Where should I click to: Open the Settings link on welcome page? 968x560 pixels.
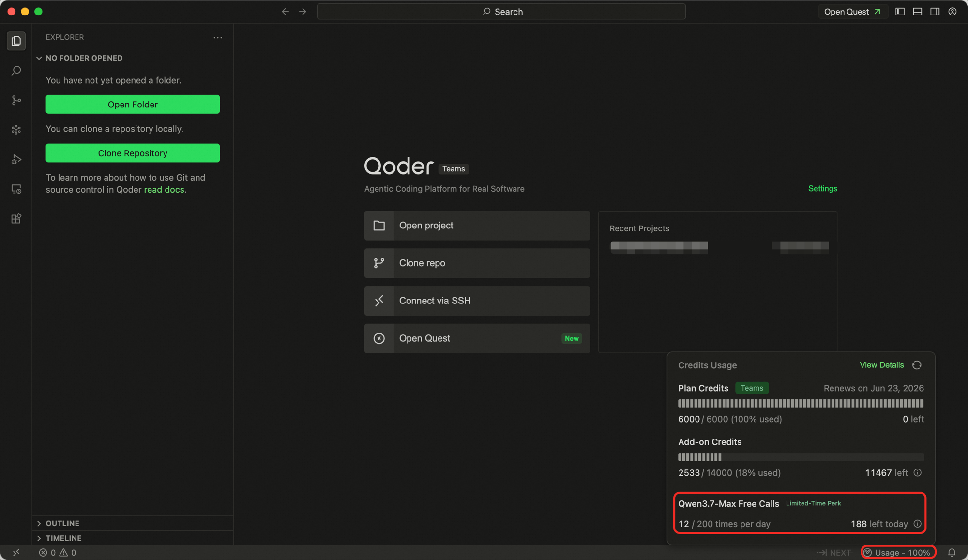(x=822, y=188)
